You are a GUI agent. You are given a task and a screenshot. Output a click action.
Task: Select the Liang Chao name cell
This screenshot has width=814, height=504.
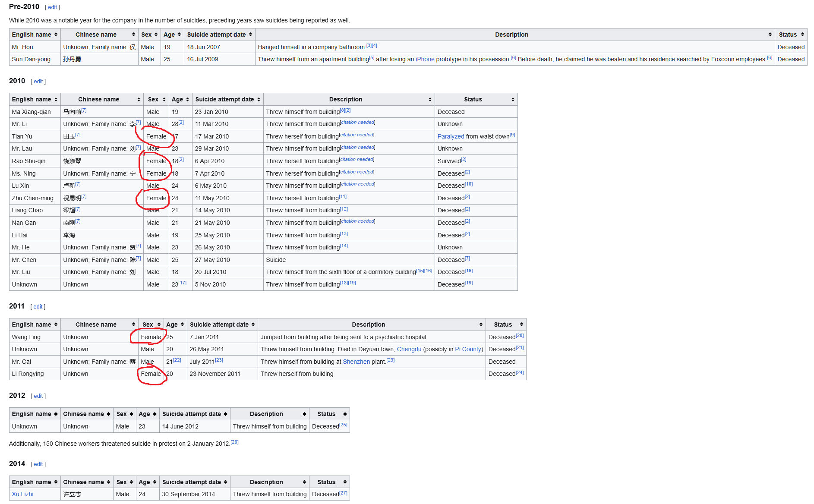coord(35,210)
